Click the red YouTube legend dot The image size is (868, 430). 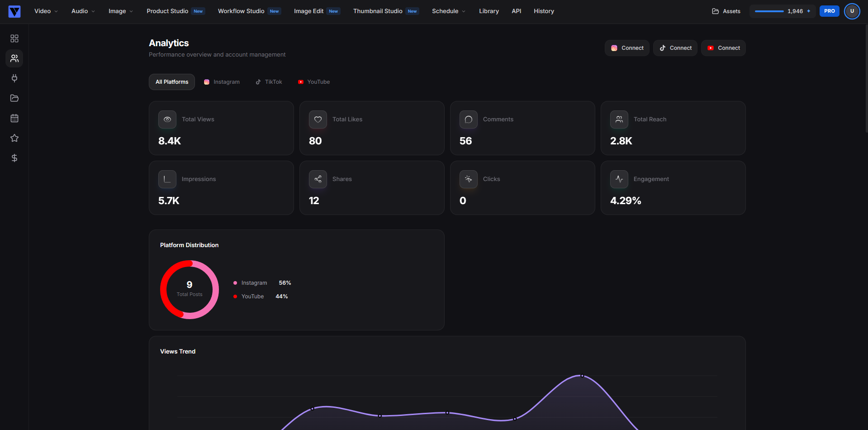[x=235, y=296]
